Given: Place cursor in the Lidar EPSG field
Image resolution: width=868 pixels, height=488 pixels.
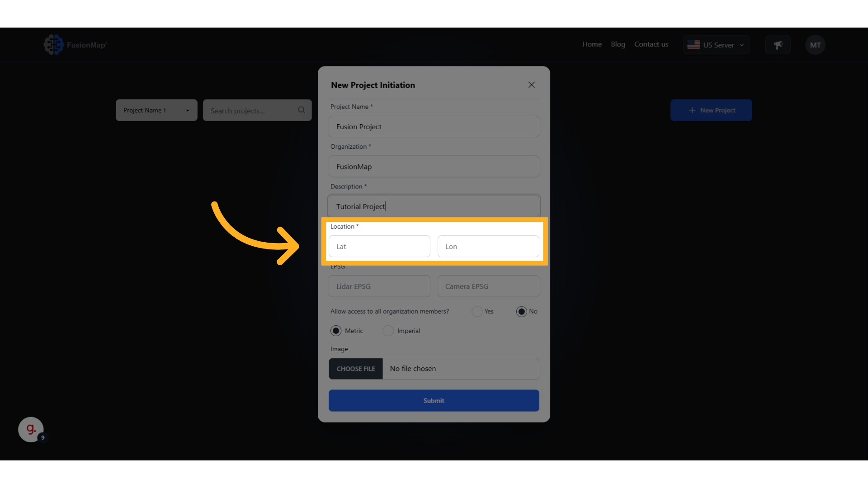Looking at the screenshot, I should click(379, 286).
